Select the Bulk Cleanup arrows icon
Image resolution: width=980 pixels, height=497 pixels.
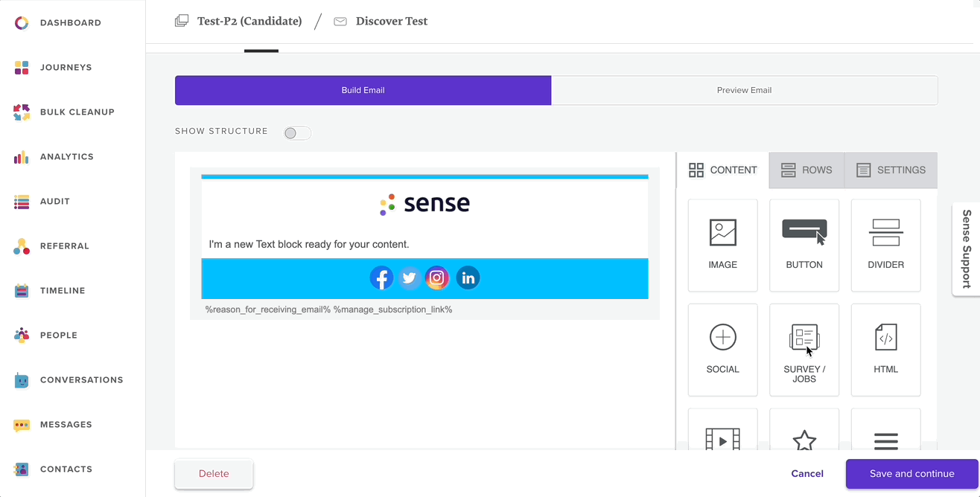coord(22,112)
